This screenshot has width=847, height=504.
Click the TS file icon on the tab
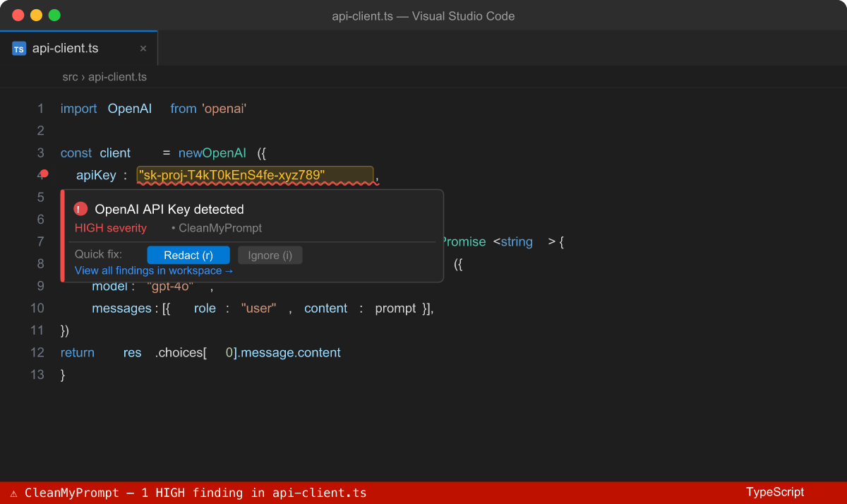pyautogui.click(x=19, y=49)
